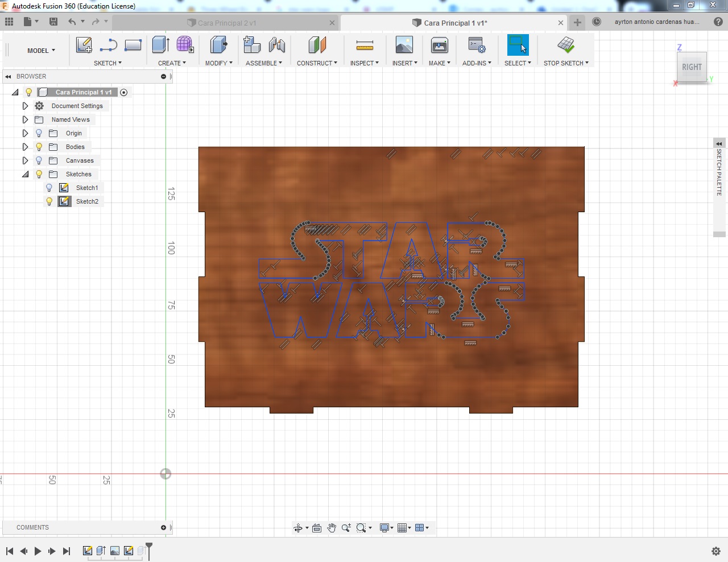Expand the Bodies folder
Viewport: 728px width, 562px height.
25,147
